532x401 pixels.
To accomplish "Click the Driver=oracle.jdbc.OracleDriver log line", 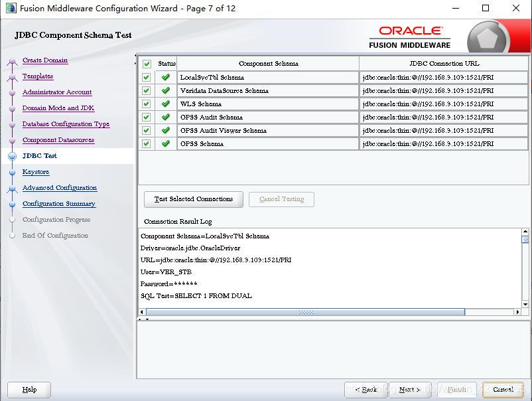I will click(190, 248).
